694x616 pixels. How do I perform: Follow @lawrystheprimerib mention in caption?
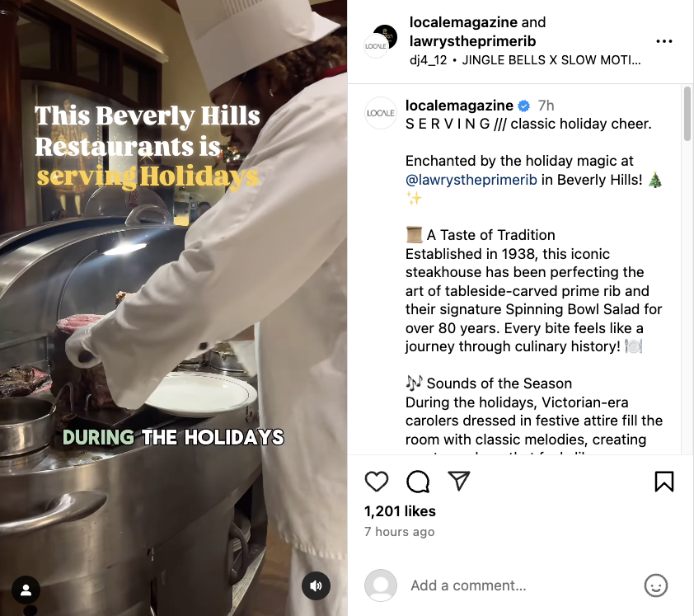[471, 180]
